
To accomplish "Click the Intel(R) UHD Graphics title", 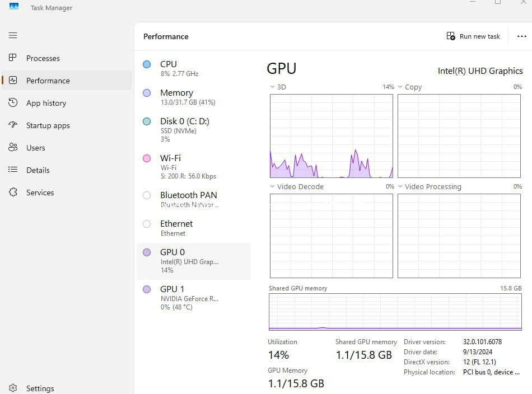I will coord(480,71).
